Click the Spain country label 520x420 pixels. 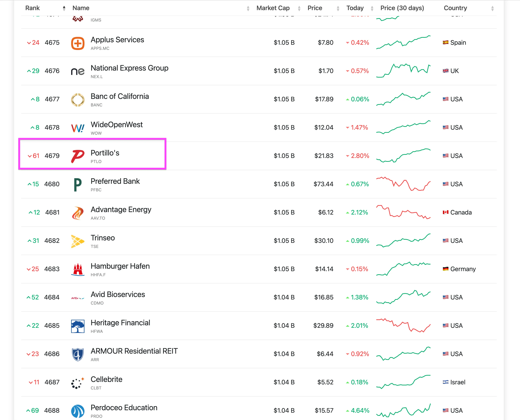[458, 43]
